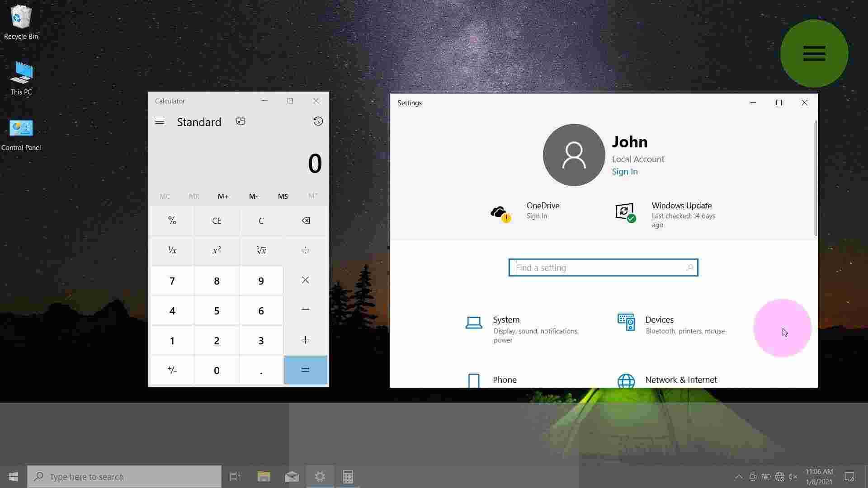Click Sign In under the John account
Viewport: 868px width, 488px height.
point(624,171)
